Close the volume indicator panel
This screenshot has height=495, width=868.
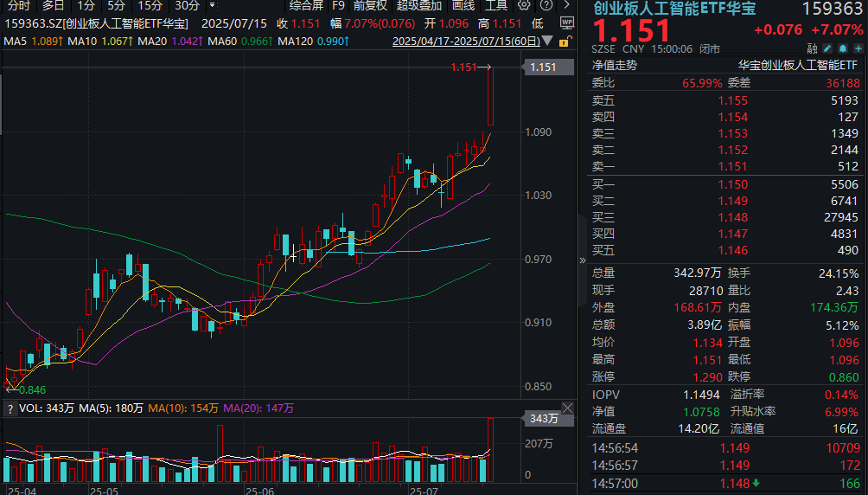pyautogui.click(x=567, y=408)
